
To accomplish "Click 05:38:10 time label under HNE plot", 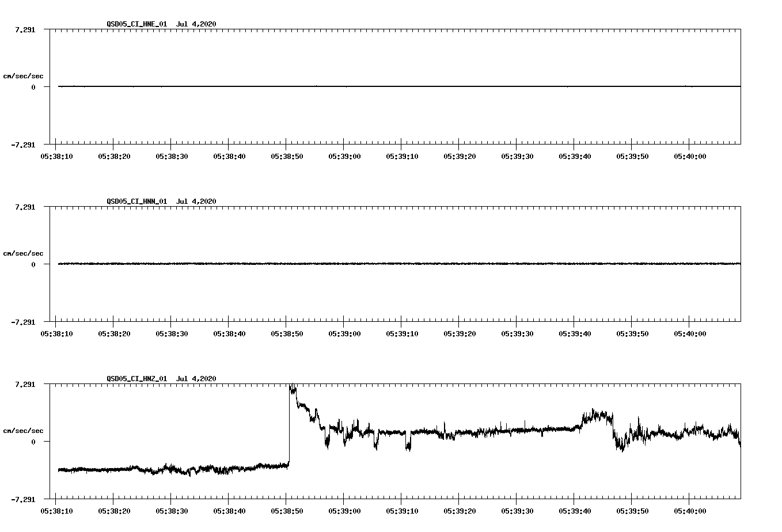I will (56, 156).
